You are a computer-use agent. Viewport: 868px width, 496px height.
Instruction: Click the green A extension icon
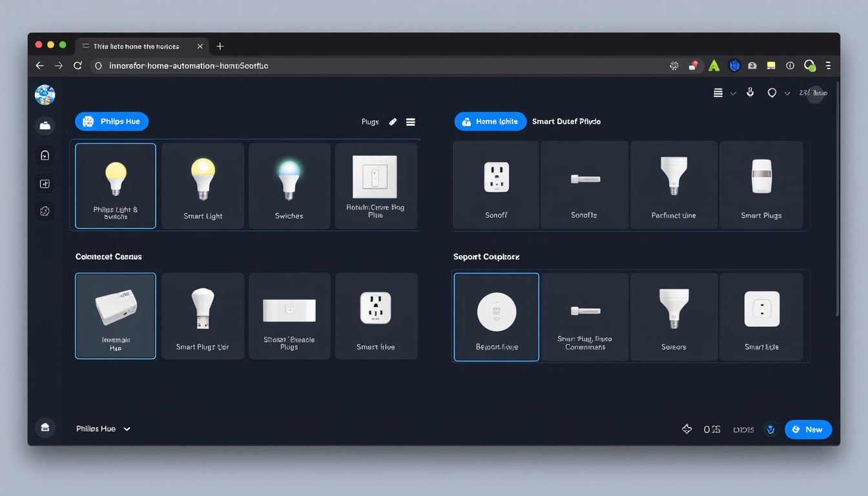714,65
